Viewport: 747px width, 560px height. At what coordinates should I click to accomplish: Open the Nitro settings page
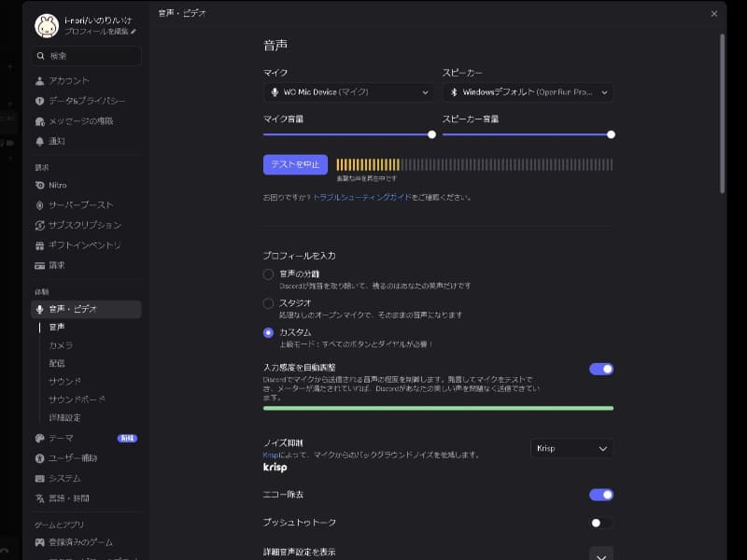click(x=86, y=185)
